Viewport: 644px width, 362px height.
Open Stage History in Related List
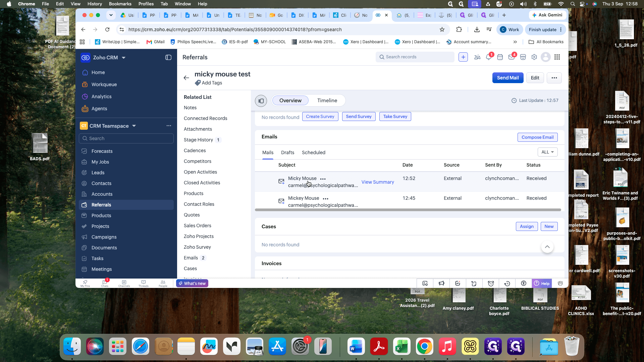coord(198,140)
